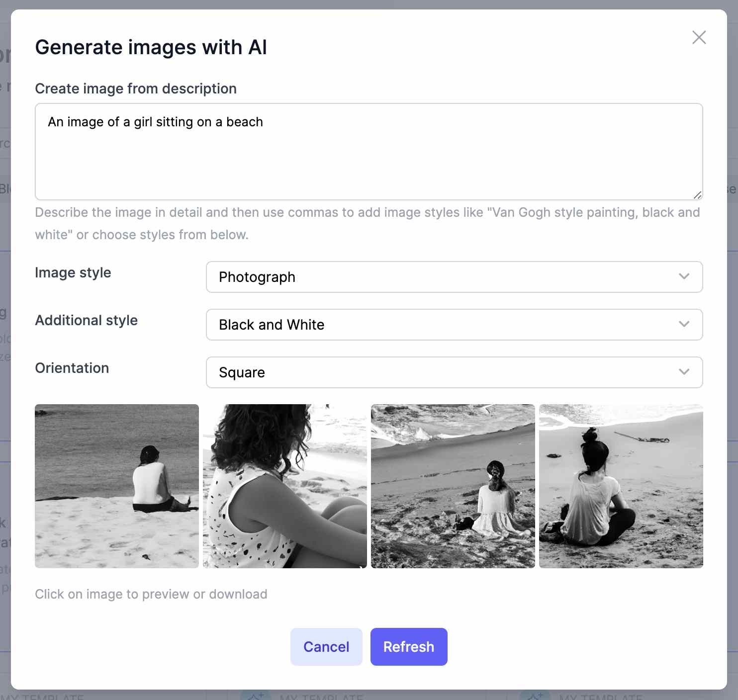The width and height of the screenshot is (738, 700).
Task: Click the image description text area
Action: point(369,152)
